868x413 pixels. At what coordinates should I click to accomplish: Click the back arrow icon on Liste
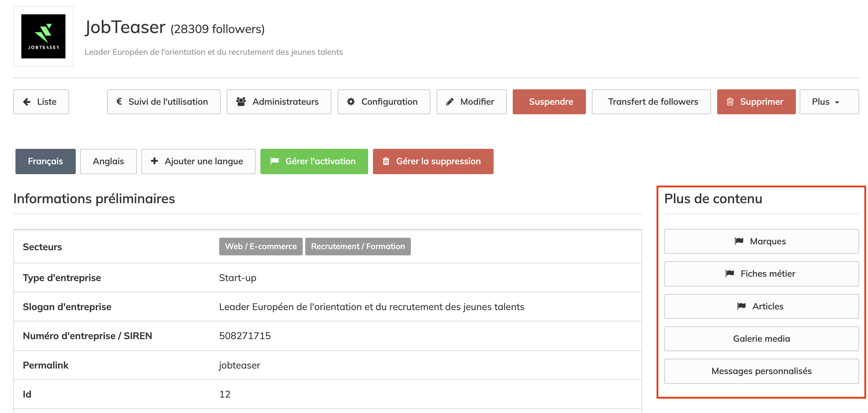pyautogui.click(x=27, y=102)
